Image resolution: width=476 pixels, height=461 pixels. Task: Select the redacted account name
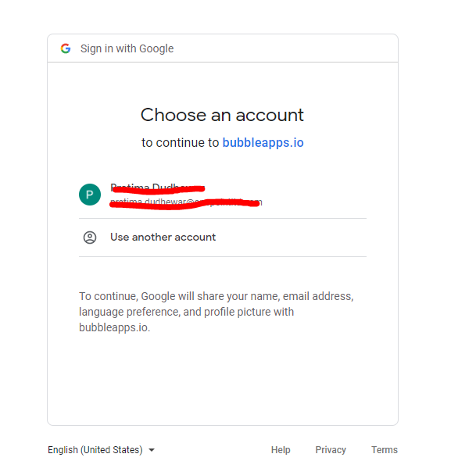152,188
